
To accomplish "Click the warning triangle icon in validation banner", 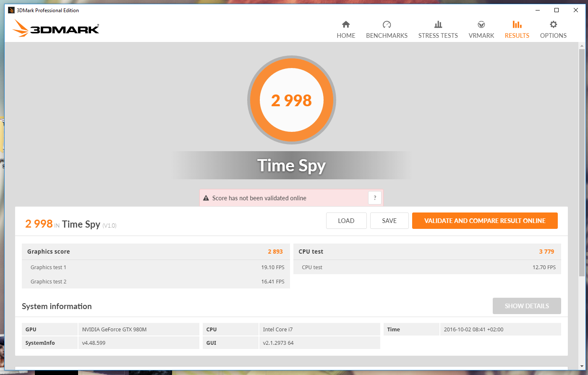I will pos(206,198).
